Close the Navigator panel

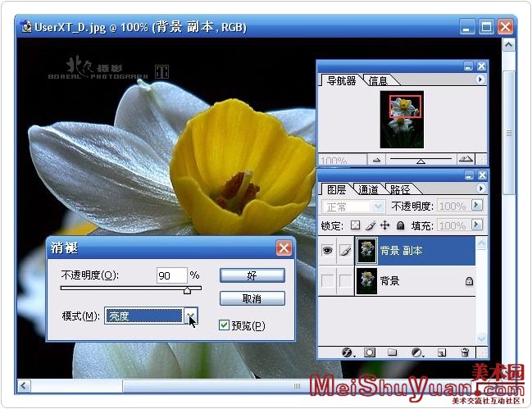tap(481, 66)
